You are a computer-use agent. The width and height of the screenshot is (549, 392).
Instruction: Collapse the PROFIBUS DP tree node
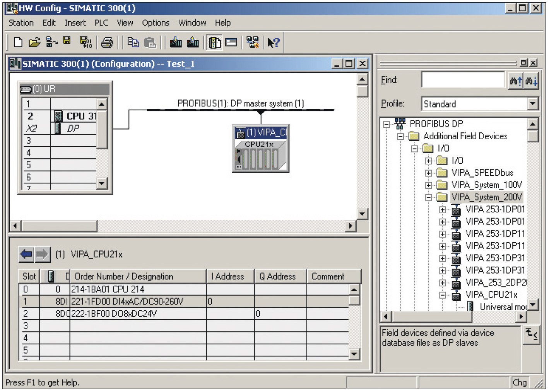[386, 124]
